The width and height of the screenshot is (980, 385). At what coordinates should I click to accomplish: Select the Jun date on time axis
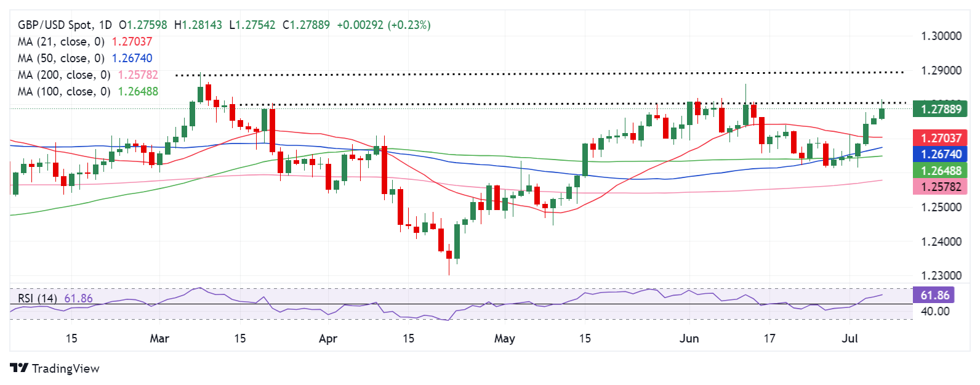(689, 338)
